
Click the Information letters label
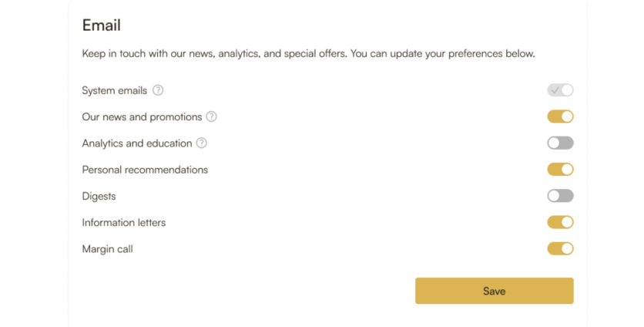point(123,223)
